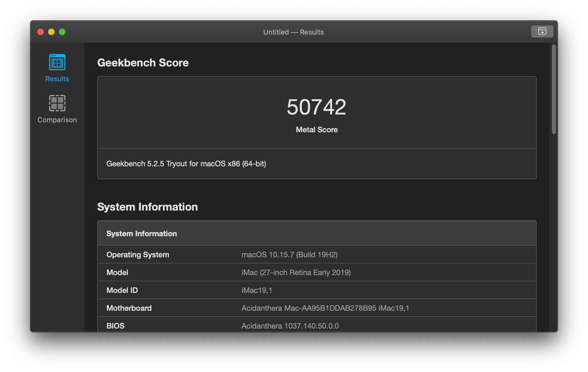
Task: Click the iMac19,1 Model ID value
Action: point(257,290)
